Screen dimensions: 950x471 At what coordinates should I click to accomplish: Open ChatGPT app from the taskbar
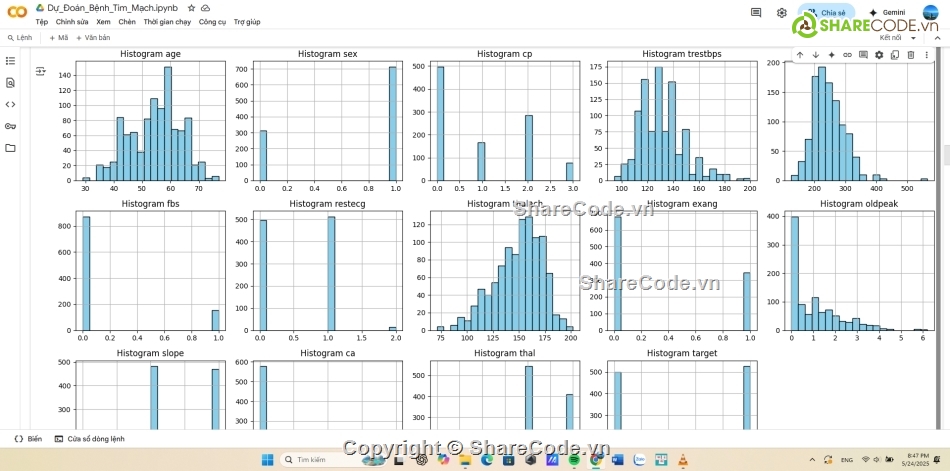tap(422, 459)
